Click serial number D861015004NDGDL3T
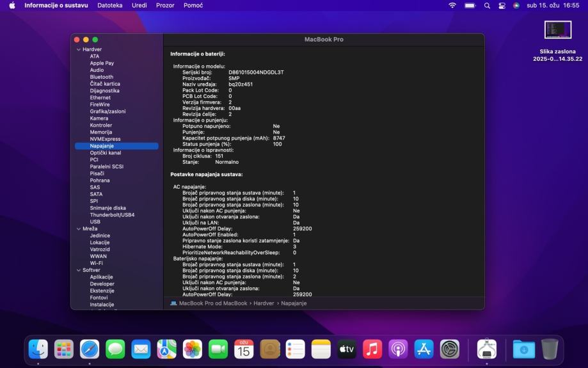Viewport: 588px width, 368px height. click(x=256, y=72)
